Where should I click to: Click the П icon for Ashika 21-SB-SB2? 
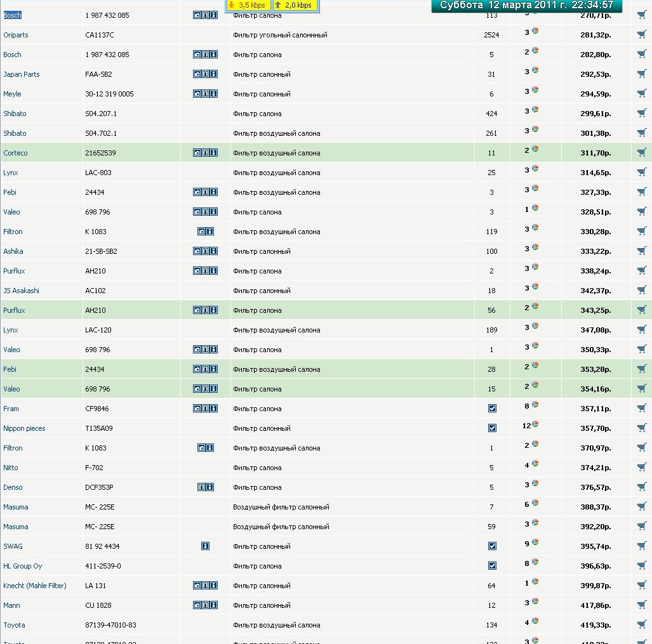click(x=206, y=251)
